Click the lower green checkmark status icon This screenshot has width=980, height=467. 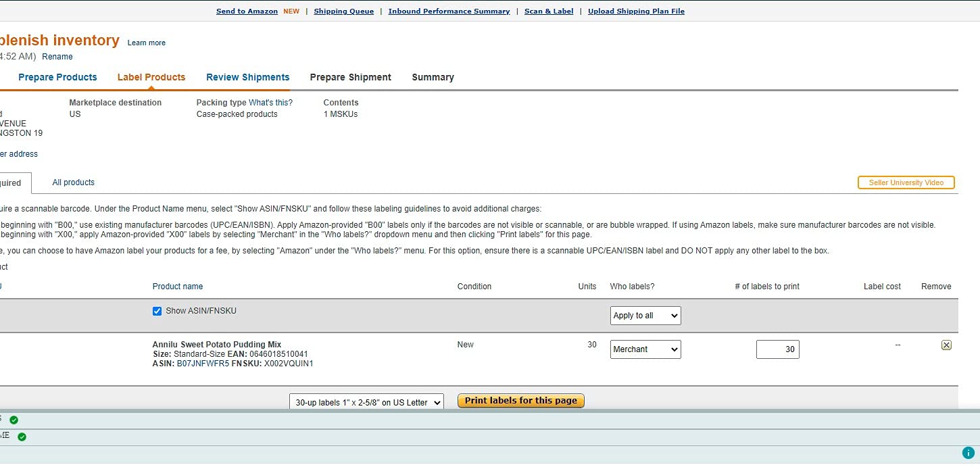pos(22,437)
